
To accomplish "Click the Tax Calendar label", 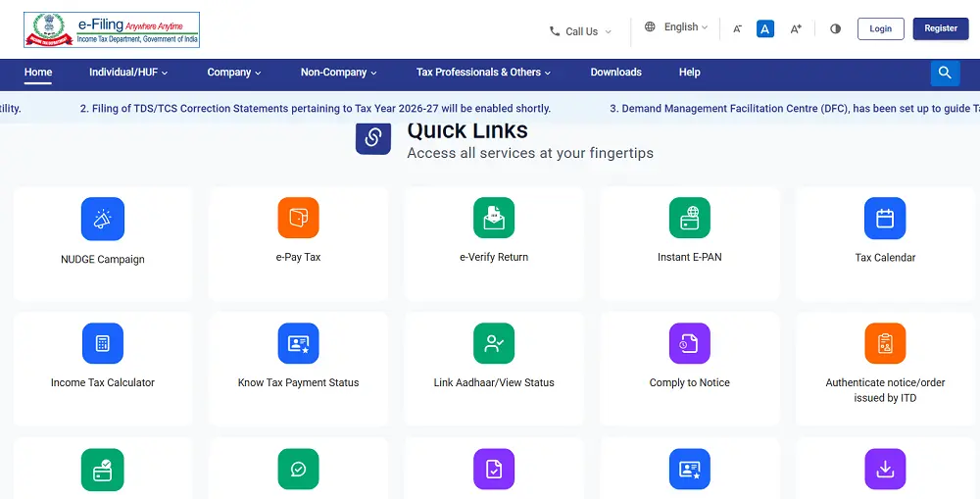I will tap(885, 258).
